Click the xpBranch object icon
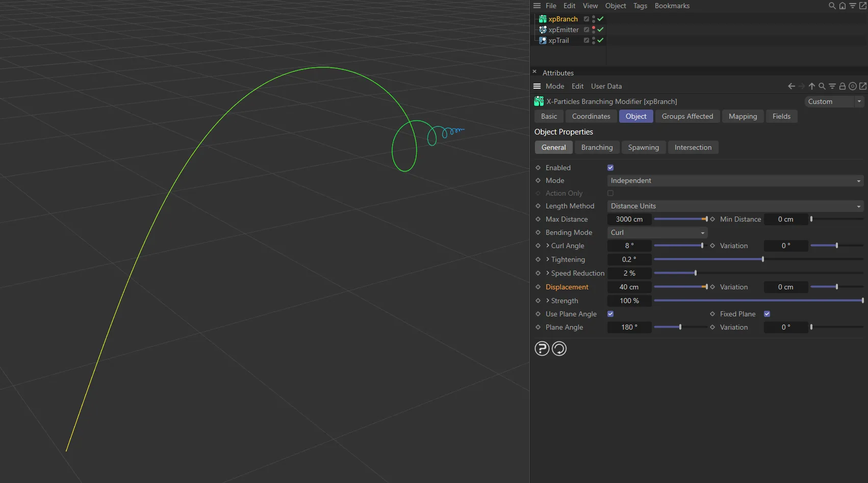 tap(543, 19)
